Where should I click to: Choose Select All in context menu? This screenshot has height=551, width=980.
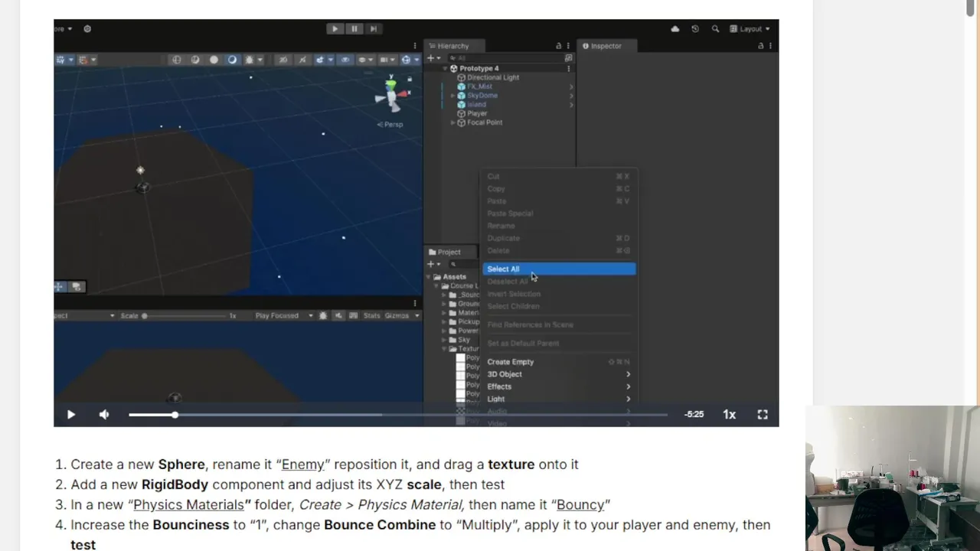559,269
